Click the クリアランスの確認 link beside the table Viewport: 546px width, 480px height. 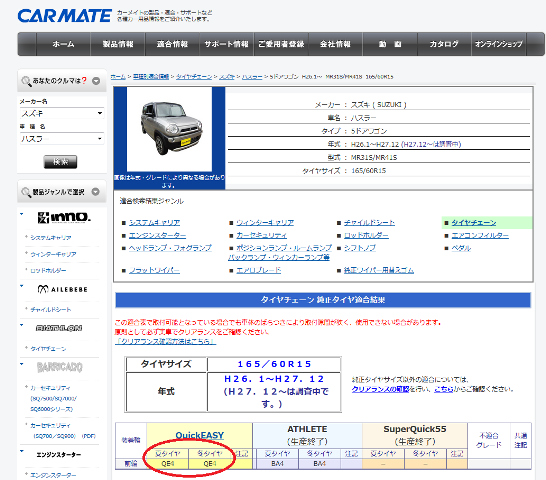tap(381, 389)
